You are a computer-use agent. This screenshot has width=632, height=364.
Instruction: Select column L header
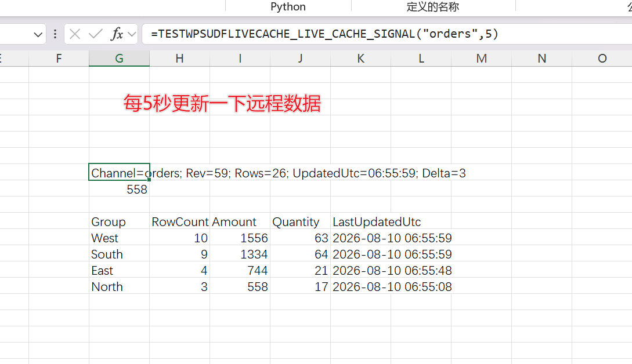421,59
